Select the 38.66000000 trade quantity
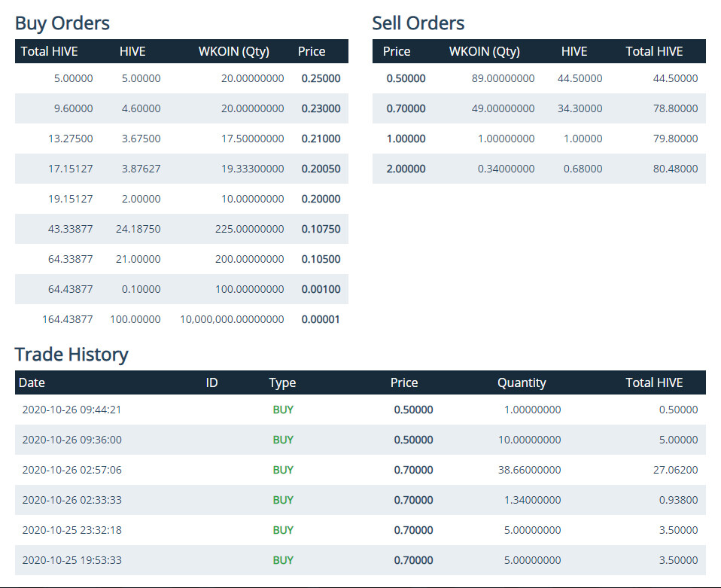The image size is (721, 588). point(529,470)
